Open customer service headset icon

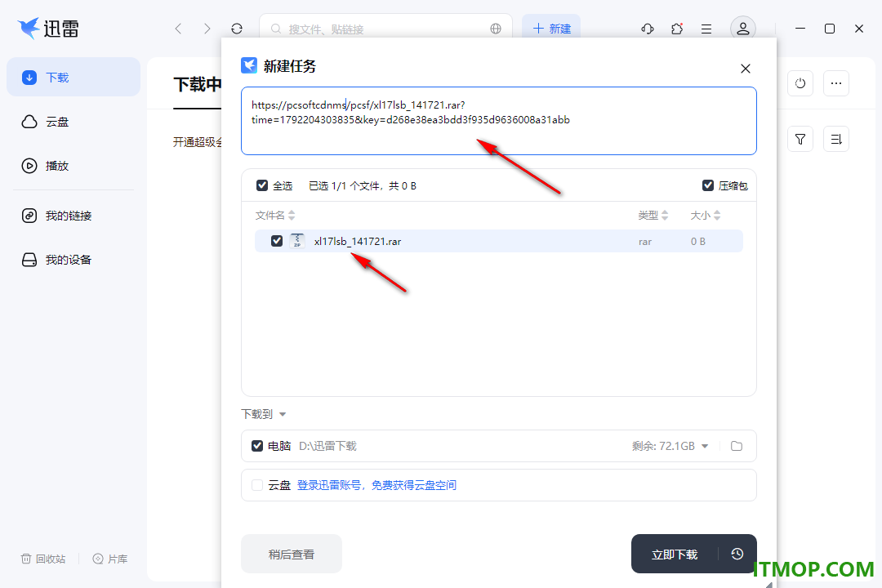coord(648,29)
